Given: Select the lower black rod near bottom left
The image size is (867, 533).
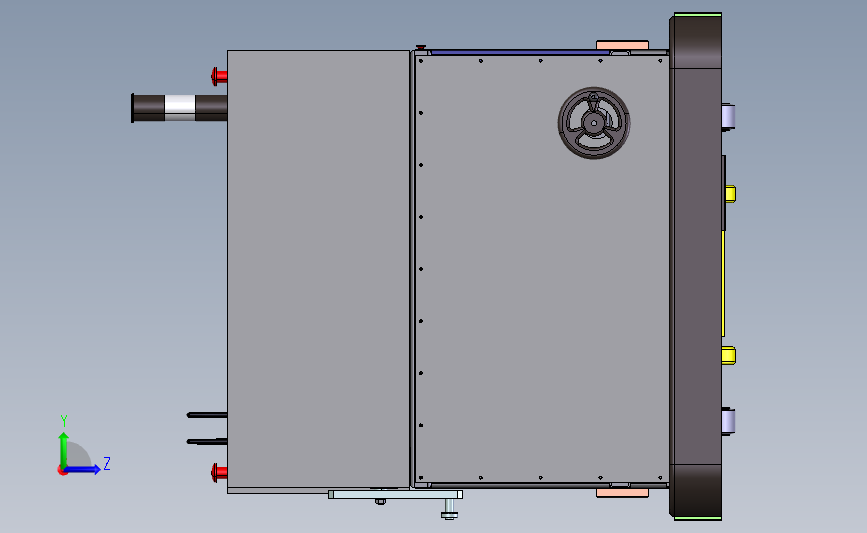Looking at the screenshot, I should click(x=207, y=441).
